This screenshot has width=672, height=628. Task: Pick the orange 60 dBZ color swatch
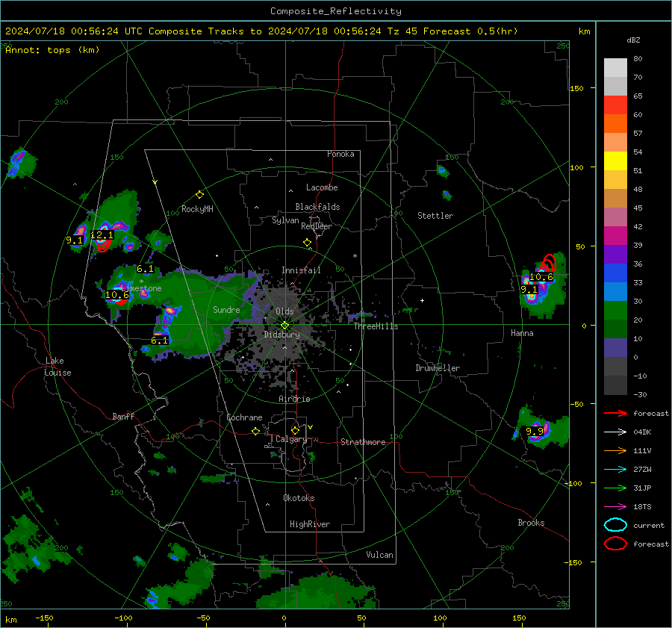click(x=615, y=123)
